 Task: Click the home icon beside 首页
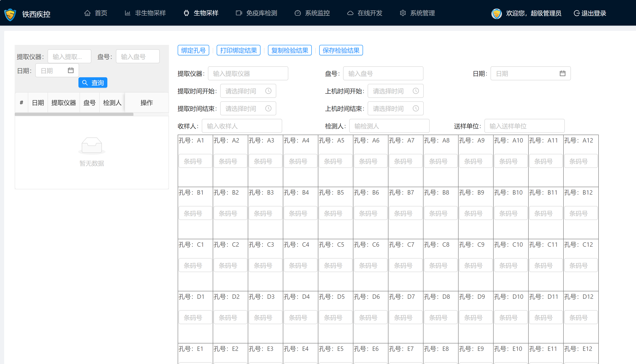(87, 13)
